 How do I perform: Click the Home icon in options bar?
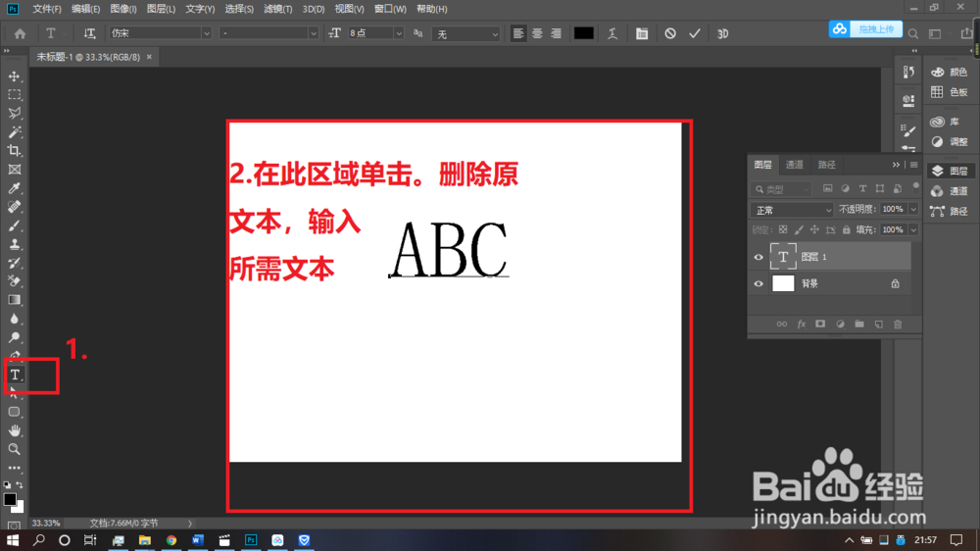20,33
